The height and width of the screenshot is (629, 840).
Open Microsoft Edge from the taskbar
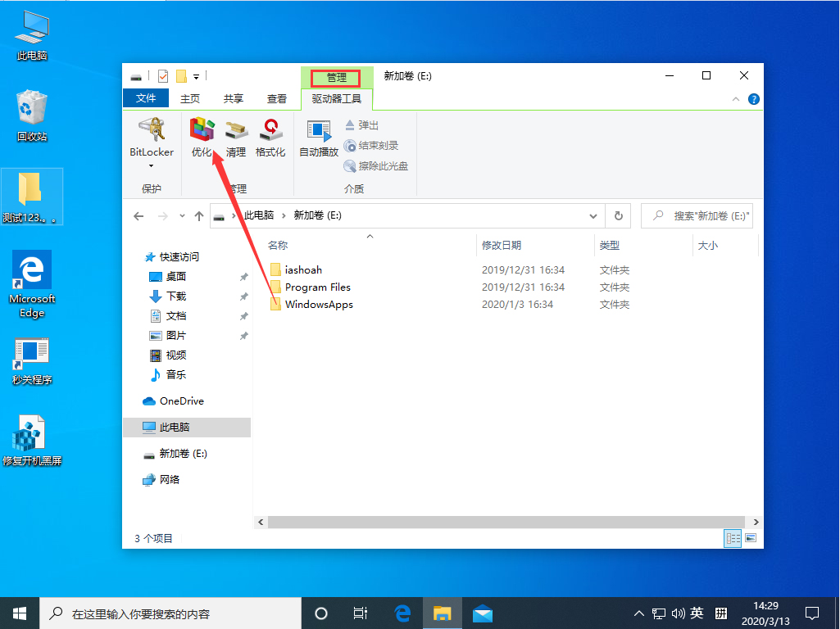(x=402, y=613)
